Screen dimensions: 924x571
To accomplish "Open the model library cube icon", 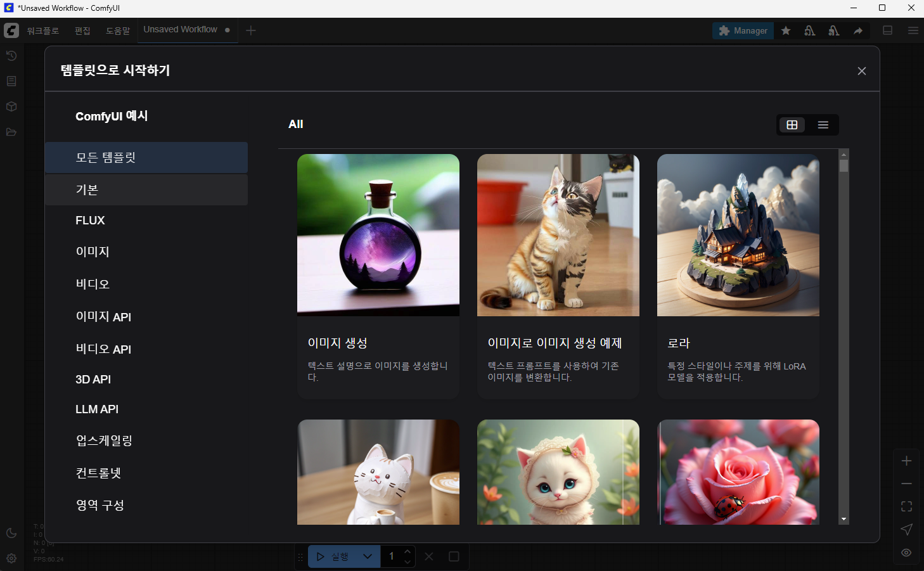I will point(11,106).
